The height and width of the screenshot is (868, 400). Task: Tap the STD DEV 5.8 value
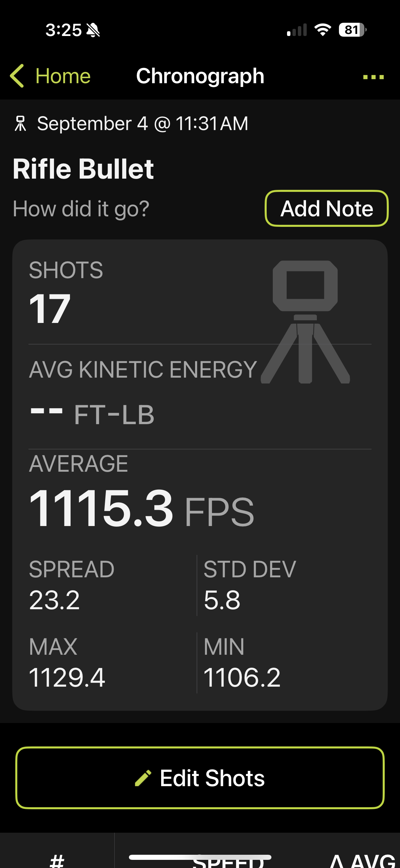[222, 600]
